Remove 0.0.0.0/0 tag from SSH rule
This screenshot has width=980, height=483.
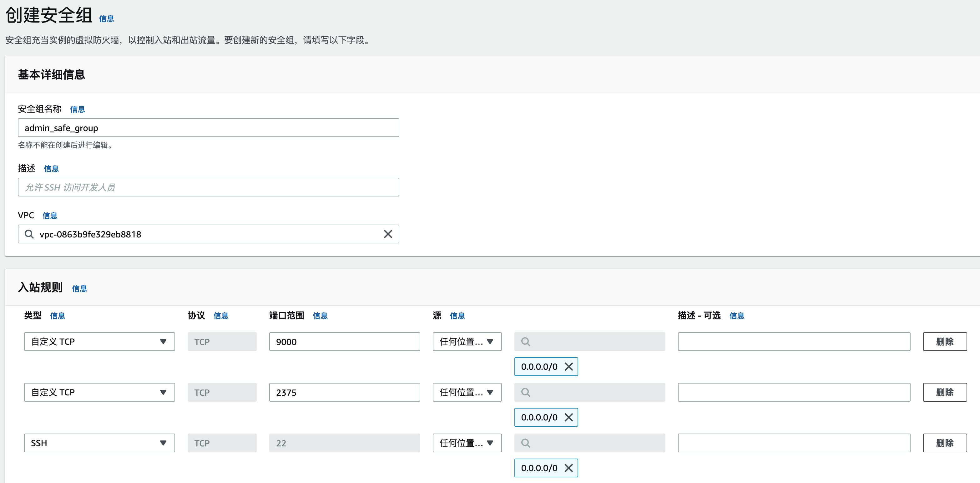[x=569, y=468]
